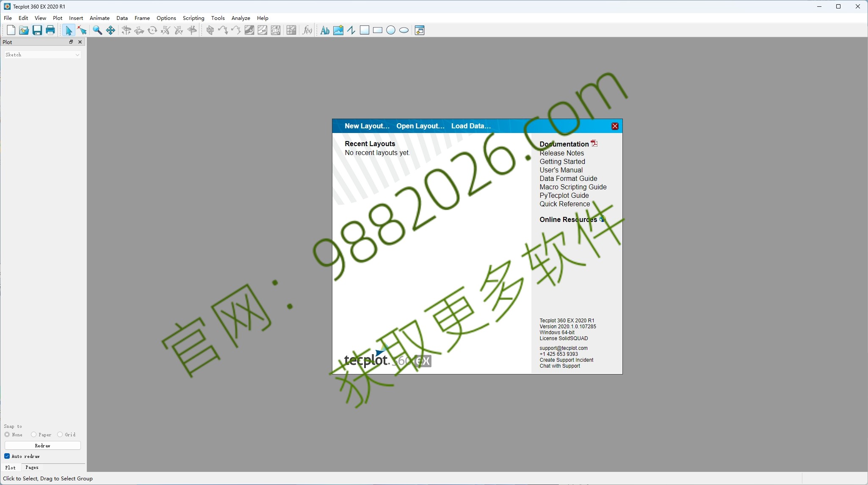
Task: Open the Macro Scripting Guide link
Action: point(573,187)
